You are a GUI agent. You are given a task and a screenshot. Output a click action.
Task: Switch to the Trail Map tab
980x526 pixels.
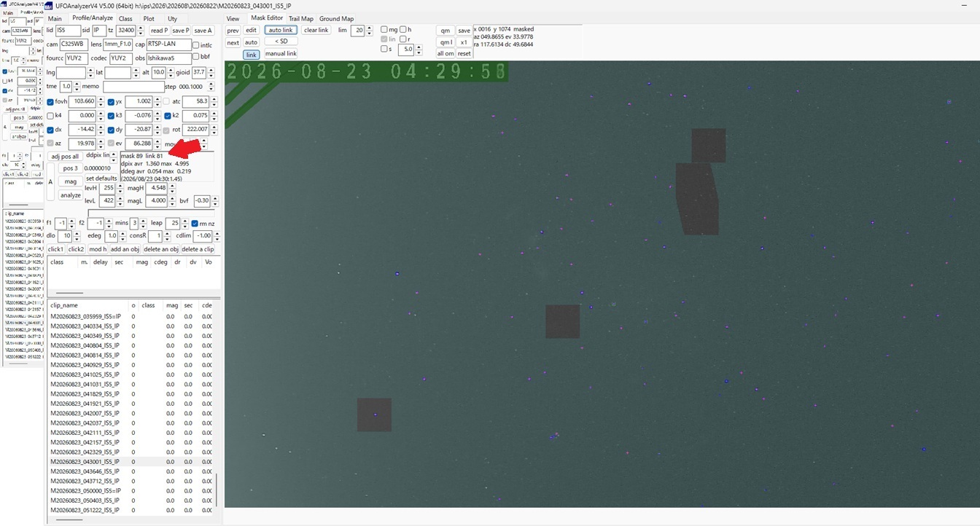click(x=300, y=18)
